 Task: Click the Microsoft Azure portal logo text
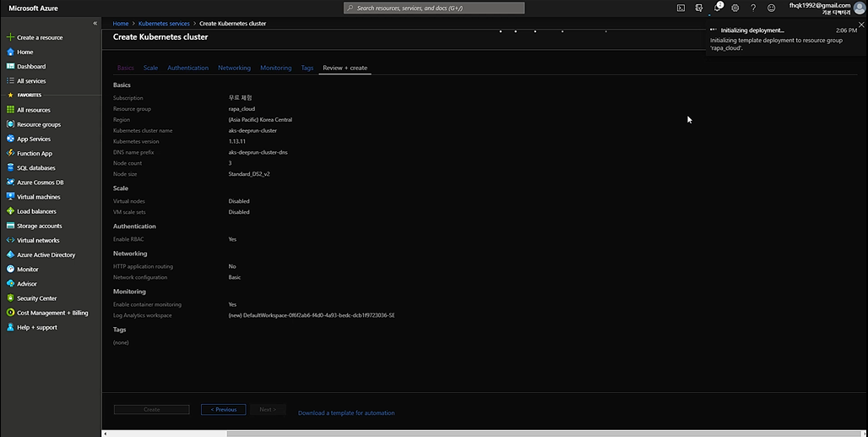coord(33,8)
